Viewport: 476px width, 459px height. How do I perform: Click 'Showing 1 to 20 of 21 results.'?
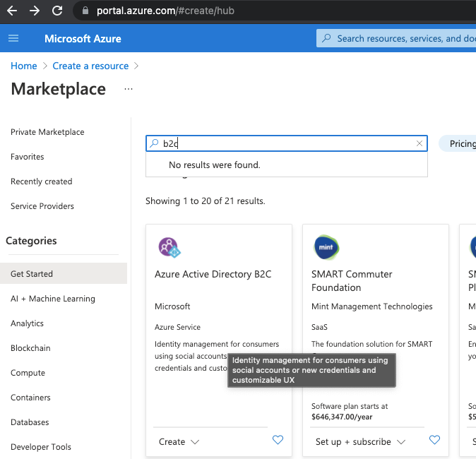[x=206, y=201]
